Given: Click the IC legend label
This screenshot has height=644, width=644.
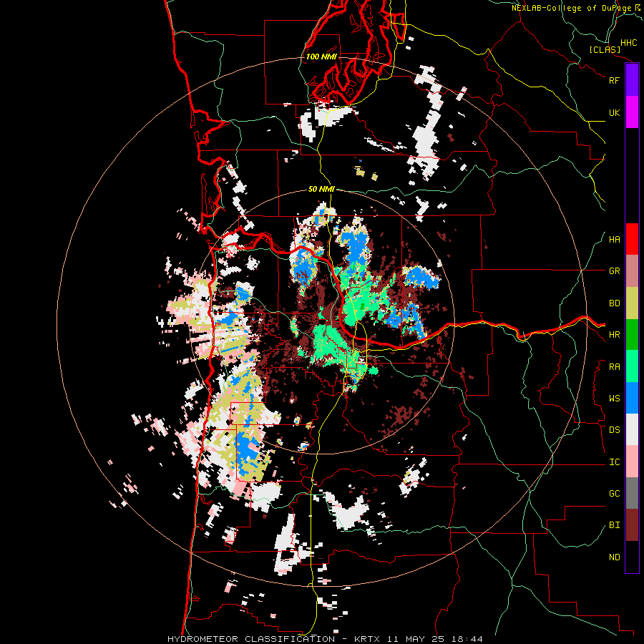Looking at the screenshot, I should (x=614, y=462).
